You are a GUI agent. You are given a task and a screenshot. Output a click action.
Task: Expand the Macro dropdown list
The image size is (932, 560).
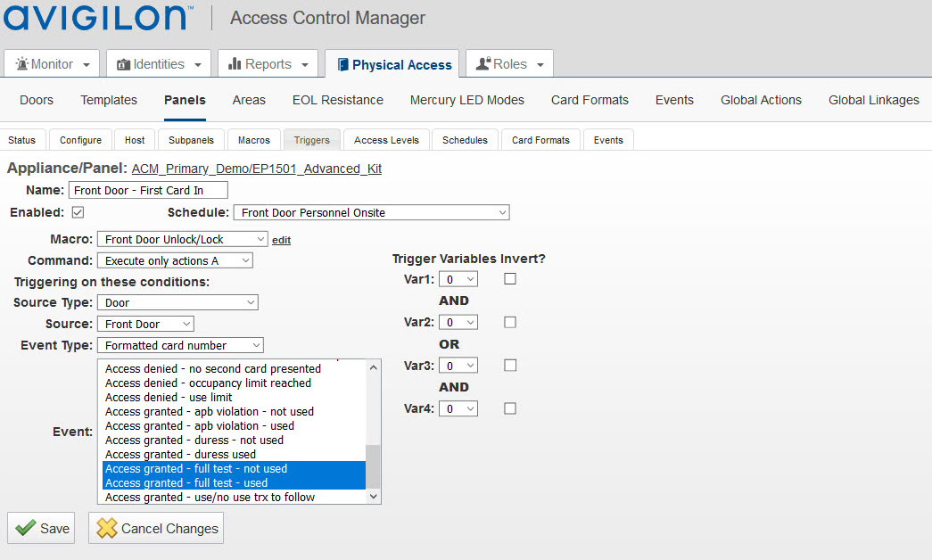pos(186,239)
